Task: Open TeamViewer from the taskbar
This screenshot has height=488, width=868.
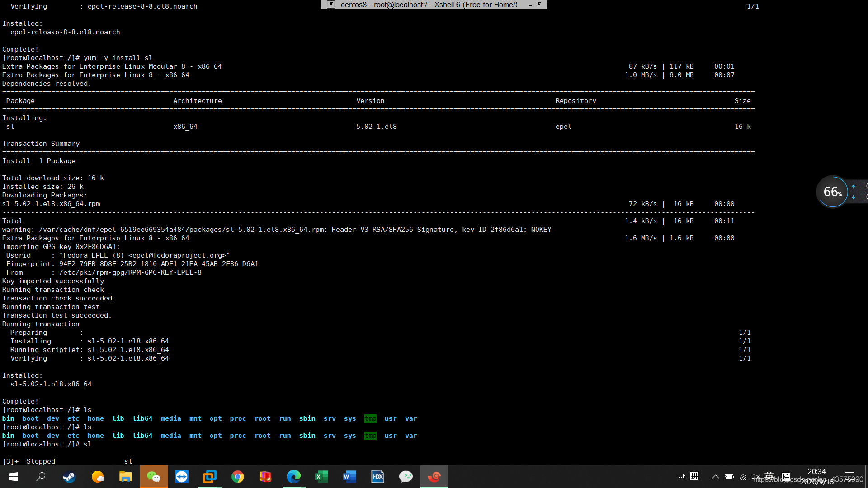Action: [x=182, y=477]
